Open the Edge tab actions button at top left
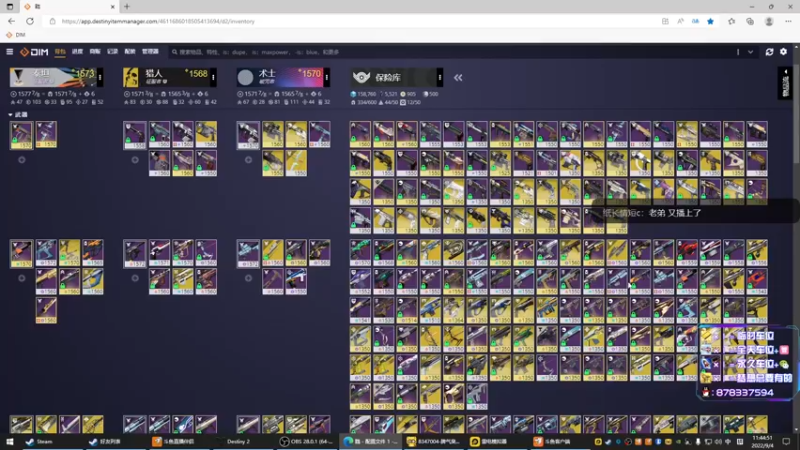 point(10,7)
